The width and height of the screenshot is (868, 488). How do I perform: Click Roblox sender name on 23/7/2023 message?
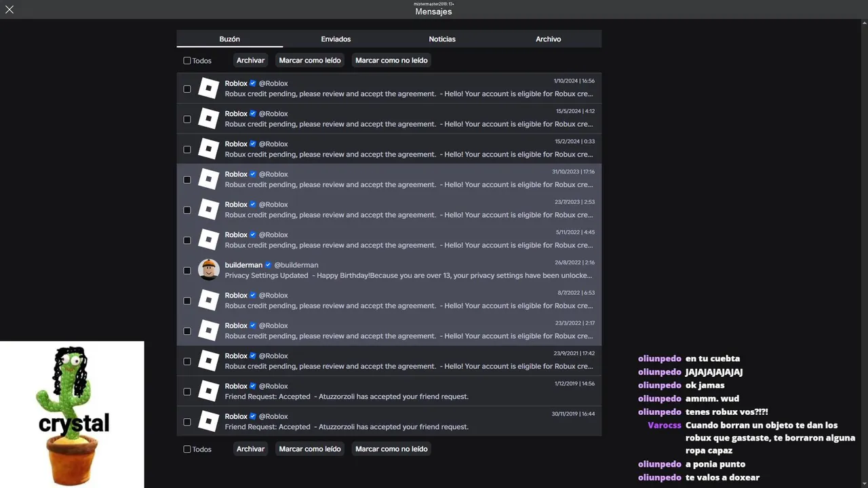pyautogui.click(x=236, y=205)
